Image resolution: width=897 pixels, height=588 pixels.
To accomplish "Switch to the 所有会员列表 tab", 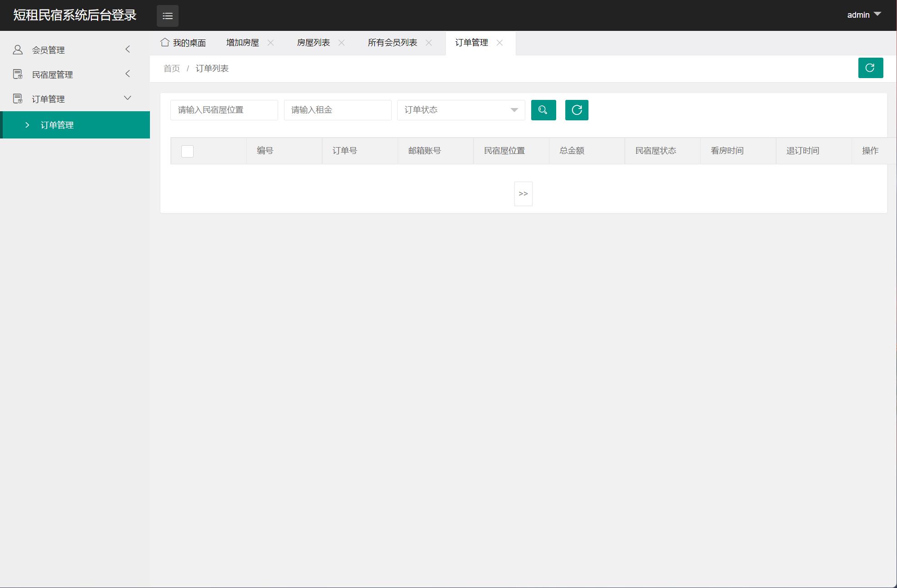I will pyautogui.click(x=392, y=43).
